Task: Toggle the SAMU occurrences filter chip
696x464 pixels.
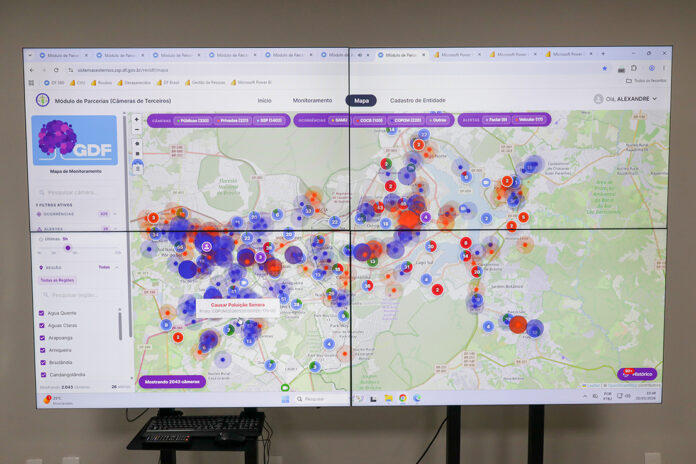Action: coord(339,120)
